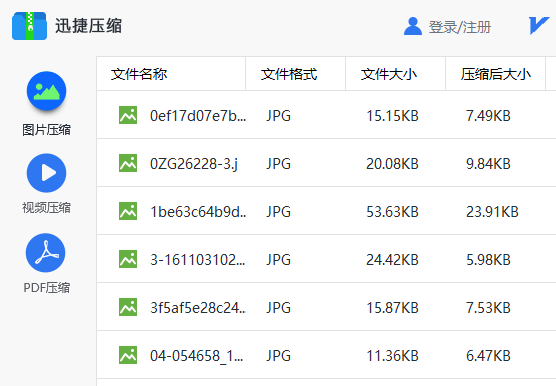The width and height of the screenshot is (556, 386).
Task: Click file size 53.63KB
Action: 392,212
